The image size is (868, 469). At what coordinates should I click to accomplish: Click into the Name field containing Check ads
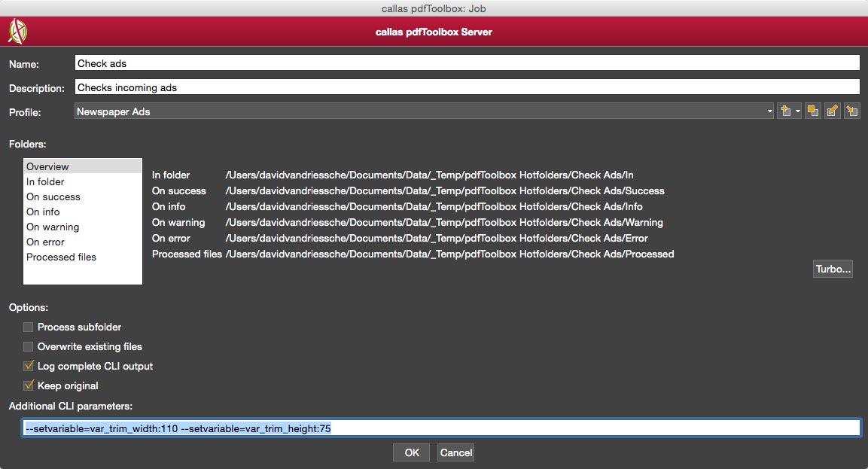click(x=468, y=63)
